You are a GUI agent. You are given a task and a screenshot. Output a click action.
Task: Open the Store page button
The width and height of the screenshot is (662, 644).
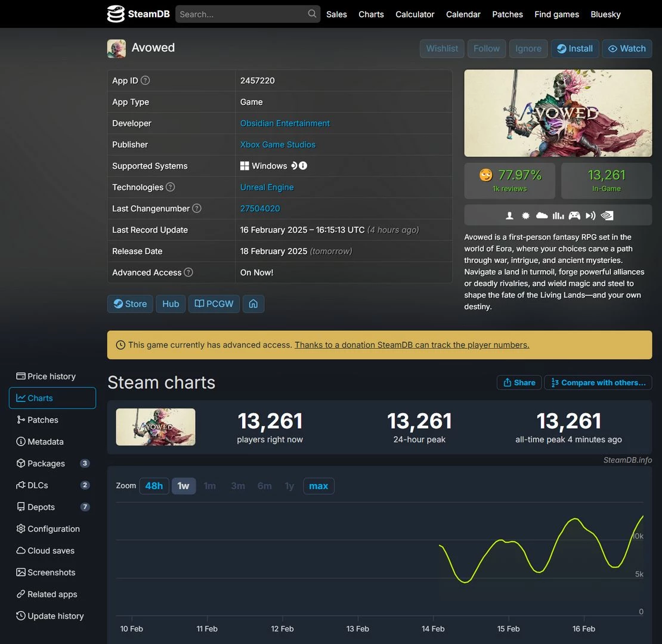pos(130,304)
